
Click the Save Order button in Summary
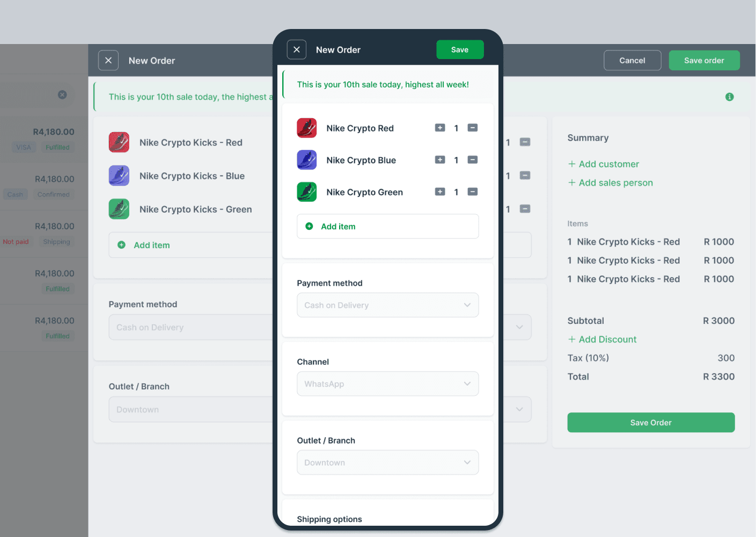coord(651,423)
